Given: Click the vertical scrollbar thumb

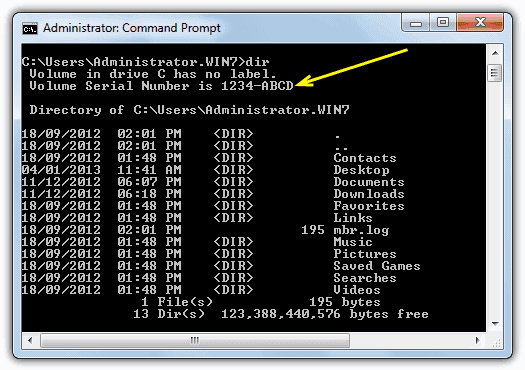Looking at the screenshot, I should 495,73.
